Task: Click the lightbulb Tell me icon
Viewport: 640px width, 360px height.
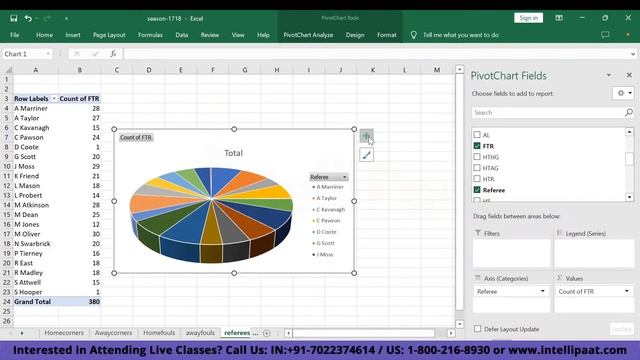Action: coord(413,35)
